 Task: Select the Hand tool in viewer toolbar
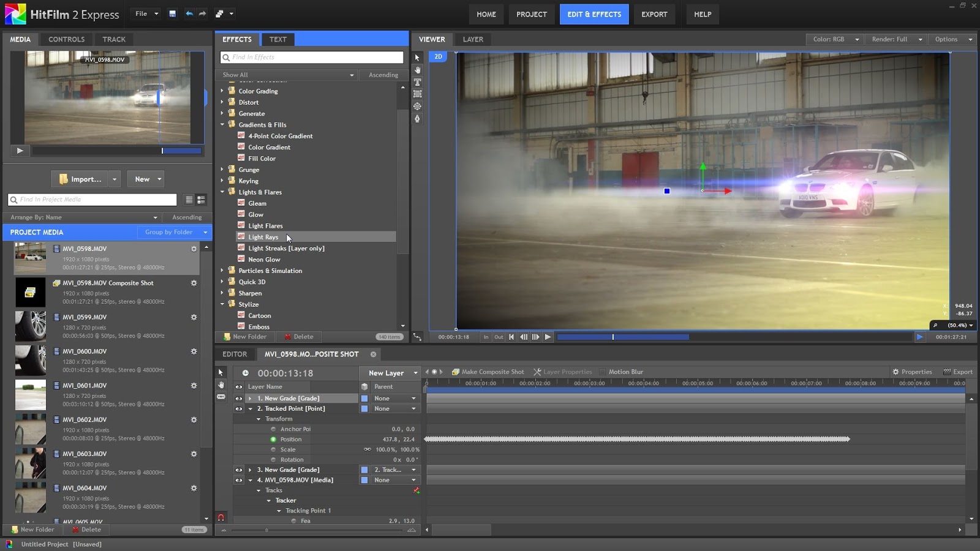(x=417, y=70)
